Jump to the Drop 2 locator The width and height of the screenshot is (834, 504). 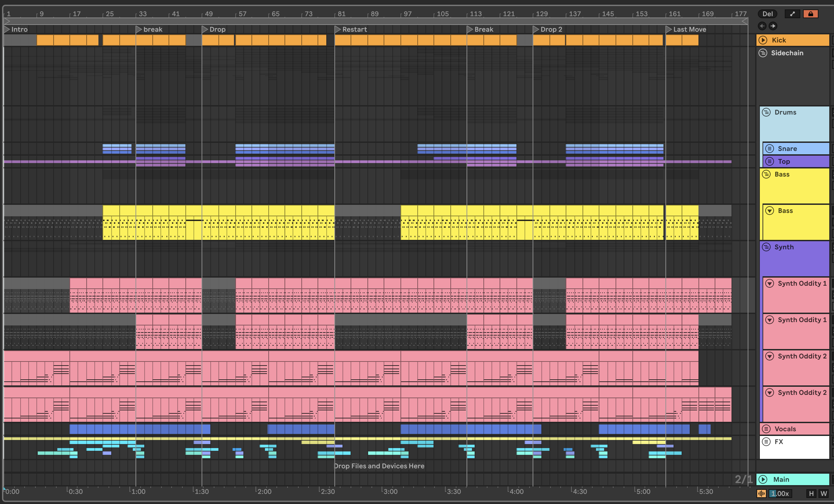536,29
